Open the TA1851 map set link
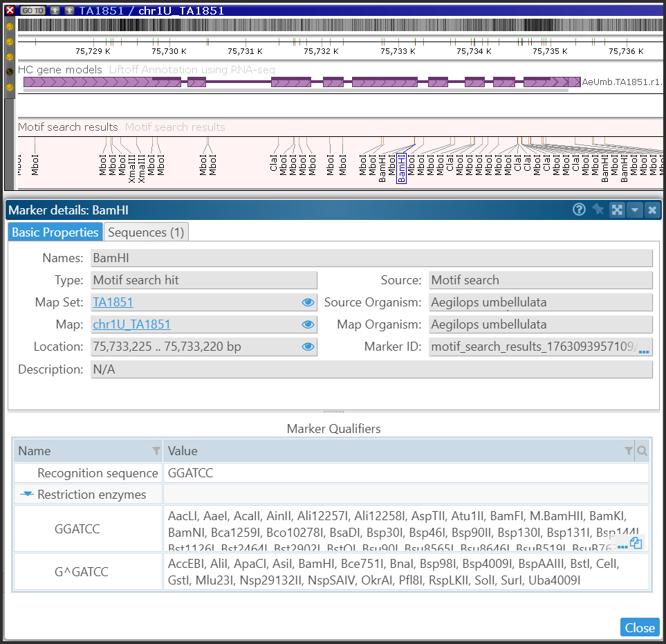Screen dimensions: 666x644 [113, 302]
